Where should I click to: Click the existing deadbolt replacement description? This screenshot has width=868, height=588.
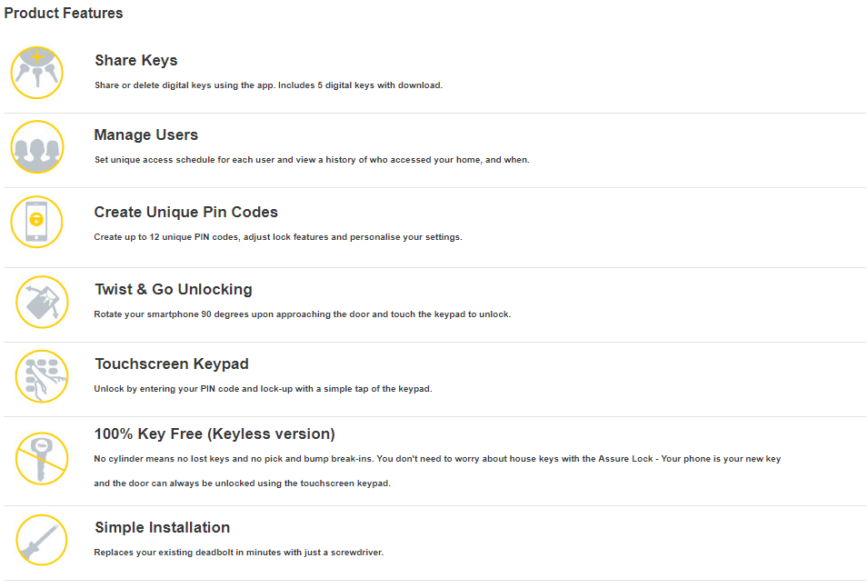pyautogui.click(x=239, y=553)
